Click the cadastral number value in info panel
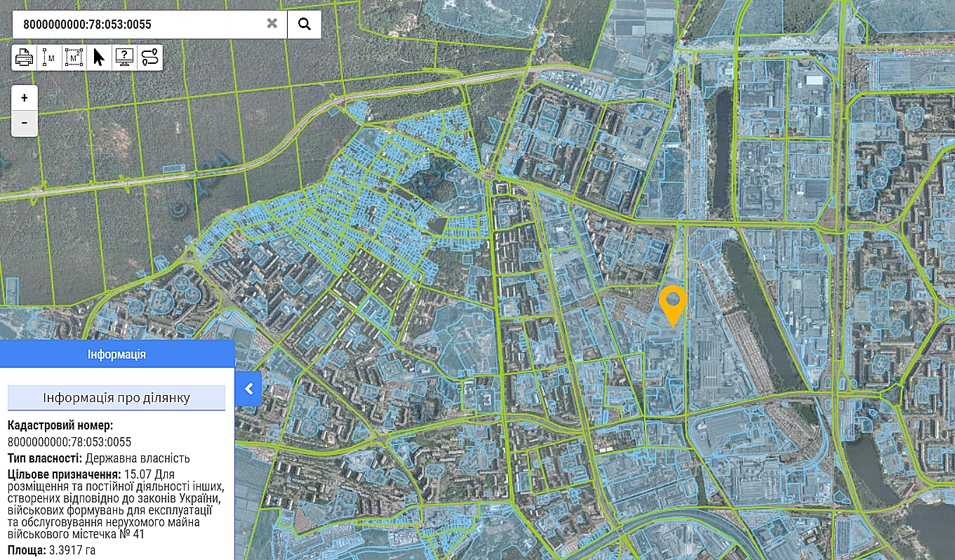The image size is (955, 560). click(x=69, y=442)
